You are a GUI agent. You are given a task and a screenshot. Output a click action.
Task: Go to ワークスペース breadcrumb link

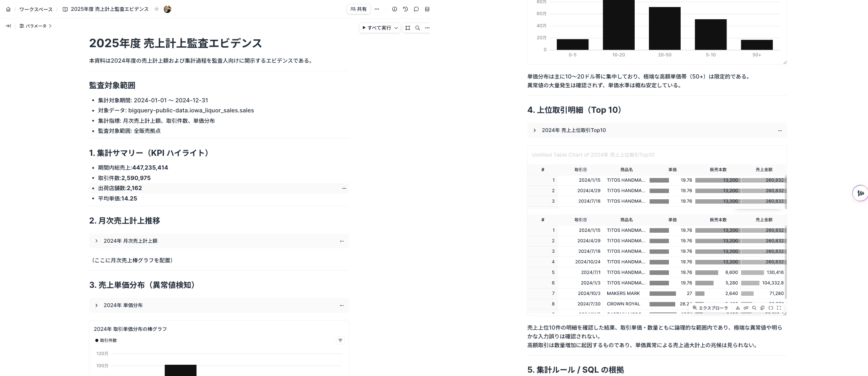(x=36, y=9)
